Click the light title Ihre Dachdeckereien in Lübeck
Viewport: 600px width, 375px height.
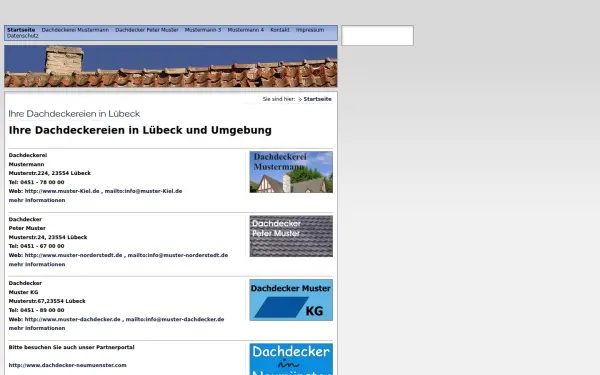[74, 114]
